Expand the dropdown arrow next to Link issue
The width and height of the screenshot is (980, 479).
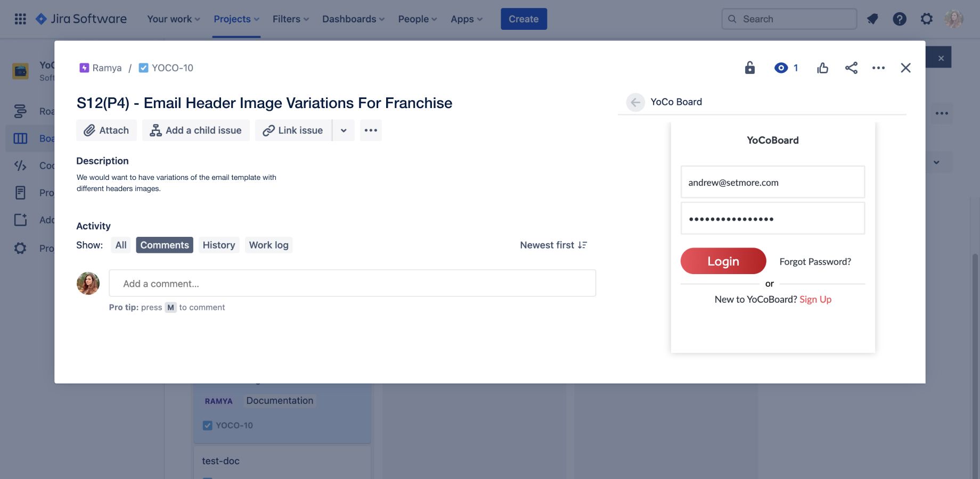point(344,130)
